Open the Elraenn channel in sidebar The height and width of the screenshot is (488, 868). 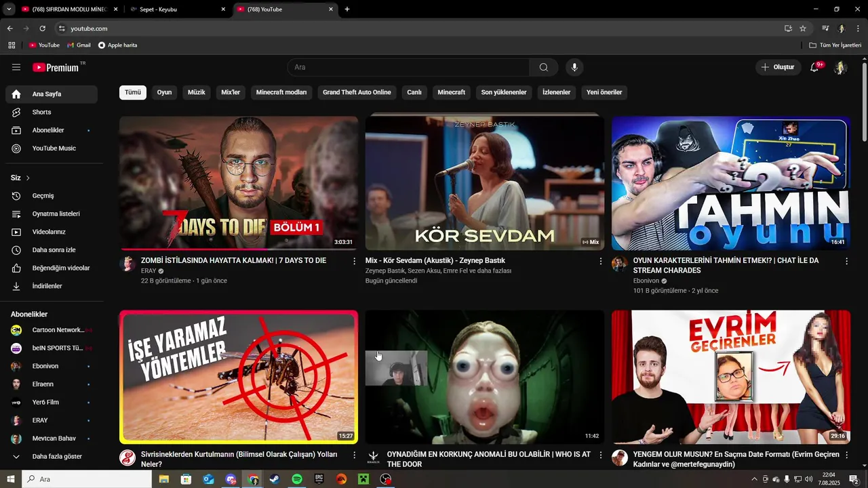52,384
